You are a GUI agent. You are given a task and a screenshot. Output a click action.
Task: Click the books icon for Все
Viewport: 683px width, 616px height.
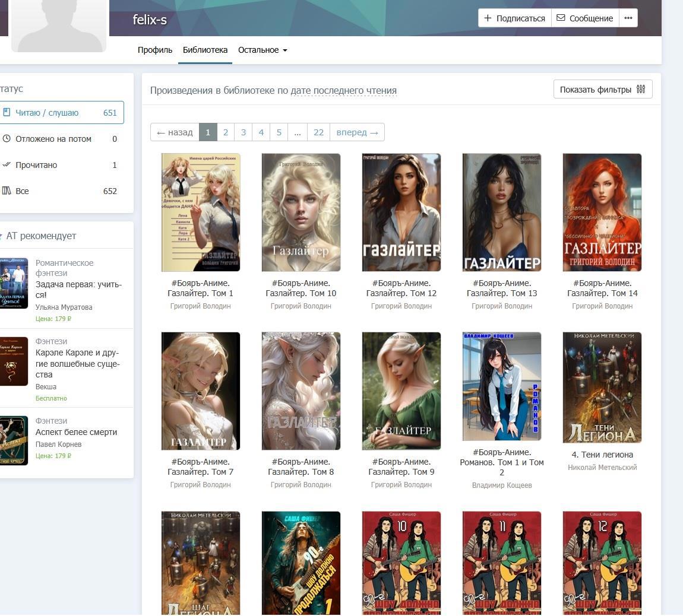[7, 191]
